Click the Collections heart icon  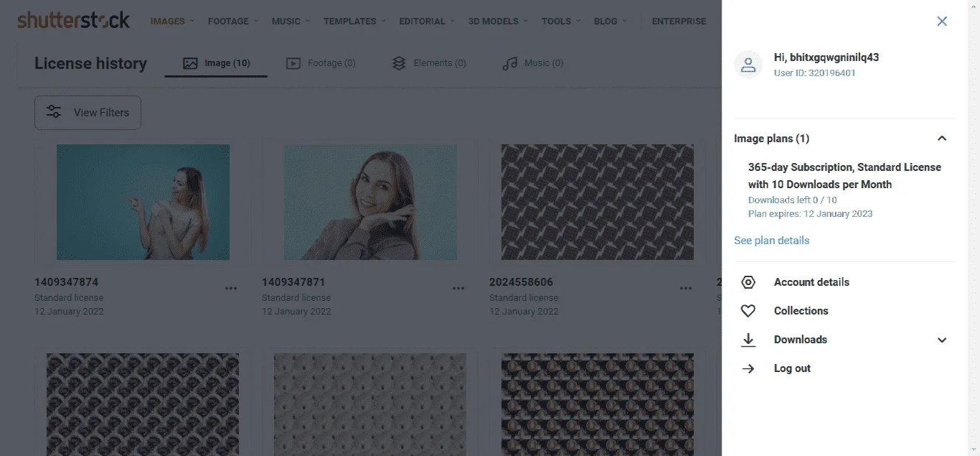(748, 311)
